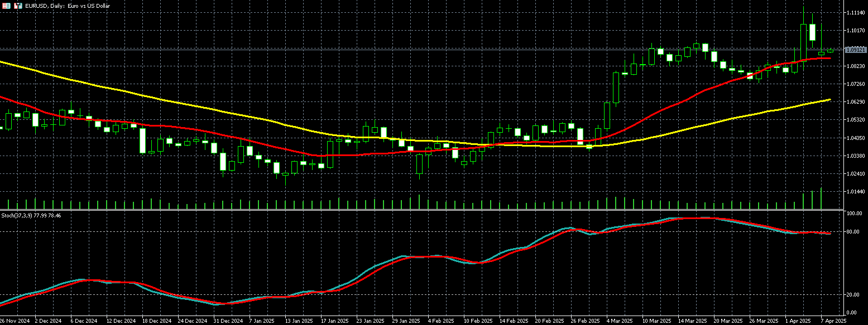This screenshot has width=868, height=325.
Task: Select the 4 Mar 2025 date label
Action: pos(620,321)
